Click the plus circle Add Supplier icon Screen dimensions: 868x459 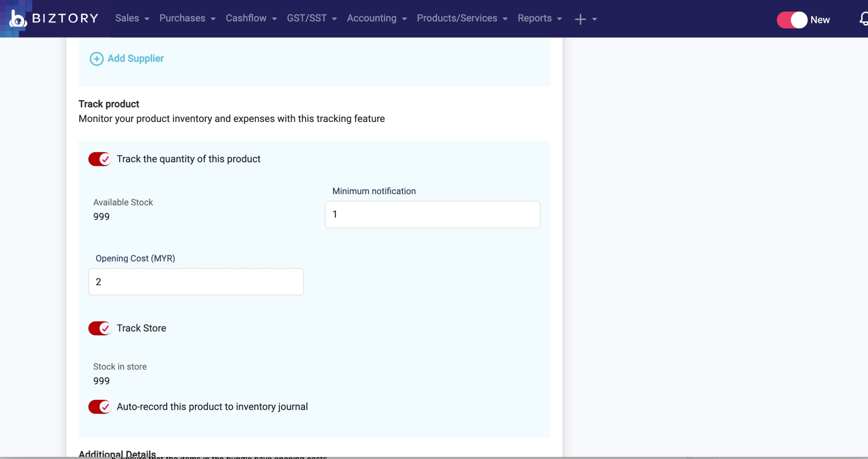pos(96,59)
